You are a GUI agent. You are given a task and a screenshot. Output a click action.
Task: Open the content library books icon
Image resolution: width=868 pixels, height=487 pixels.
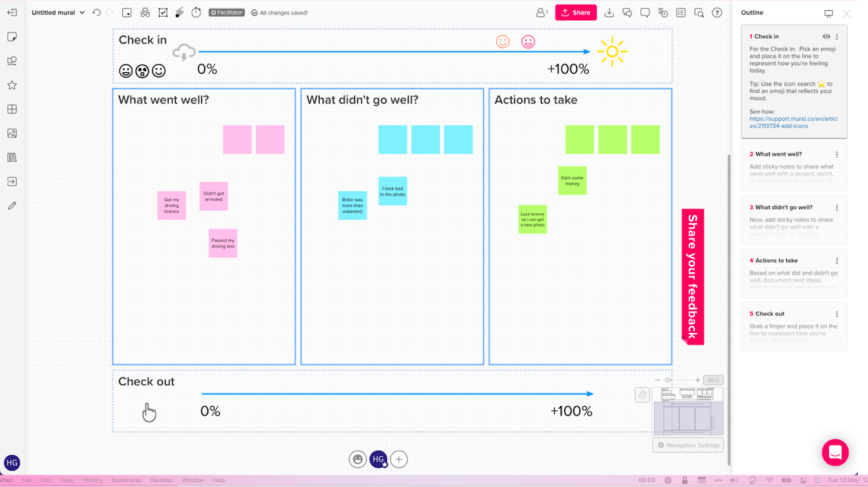(x=12, y=157)
